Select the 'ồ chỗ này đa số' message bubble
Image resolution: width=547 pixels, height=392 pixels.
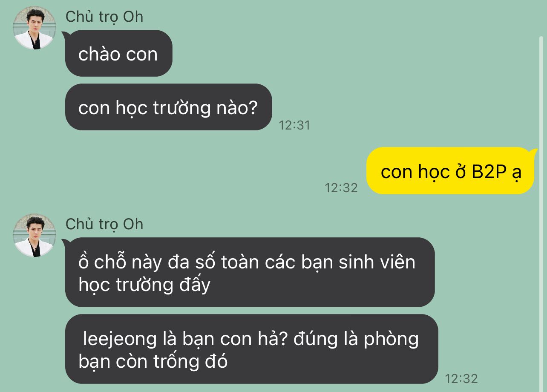(x=250, y=272)
